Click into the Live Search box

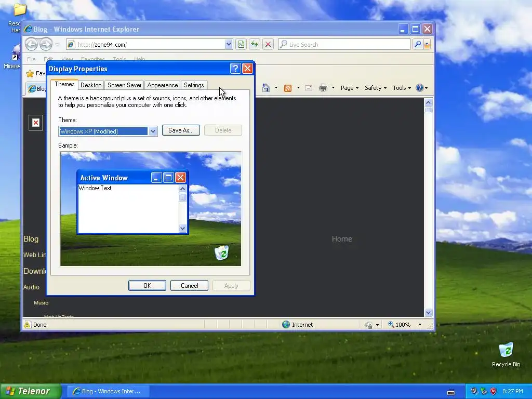(344, 45)
